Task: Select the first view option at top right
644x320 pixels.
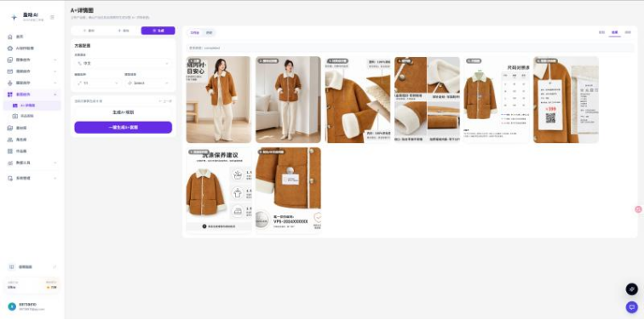Action: click(601, 32)
